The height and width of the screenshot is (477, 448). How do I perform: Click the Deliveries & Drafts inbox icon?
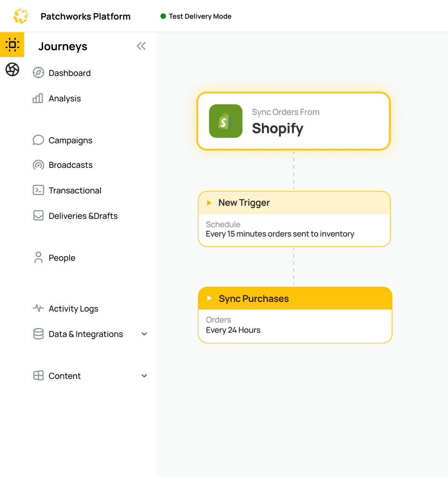pos(38,216)
